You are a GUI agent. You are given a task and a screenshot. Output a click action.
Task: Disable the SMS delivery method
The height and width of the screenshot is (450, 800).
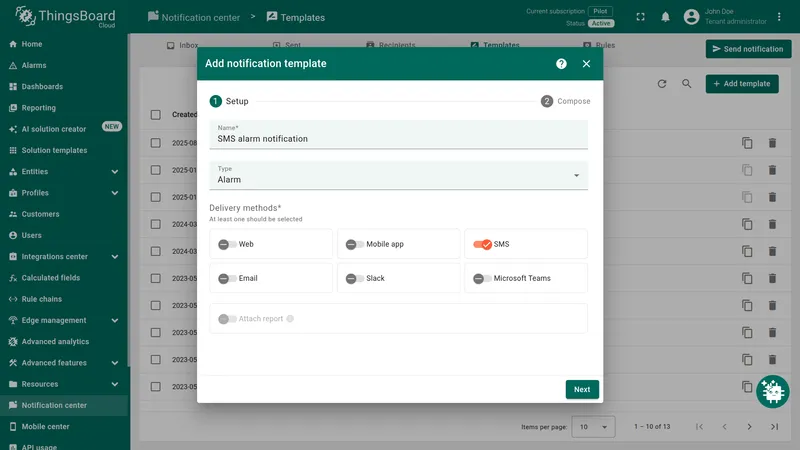482,244
